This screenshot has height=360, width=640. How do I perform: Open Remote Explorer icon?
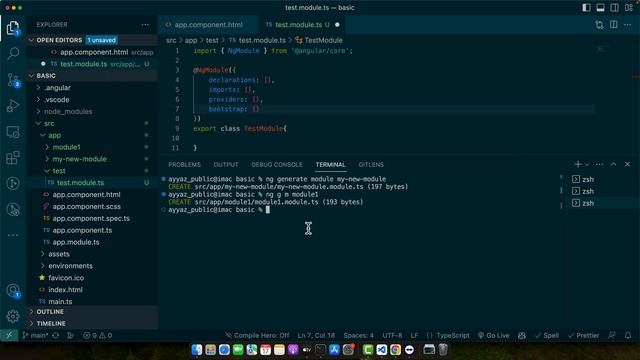click(13, 132)
